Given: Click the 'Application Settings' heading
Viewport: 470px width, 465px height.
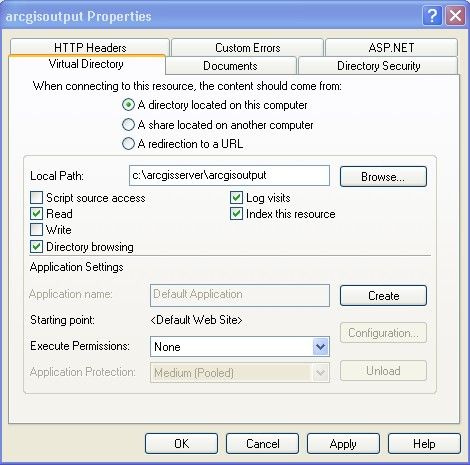Looking at the screenshot, I should pos(77,267).
